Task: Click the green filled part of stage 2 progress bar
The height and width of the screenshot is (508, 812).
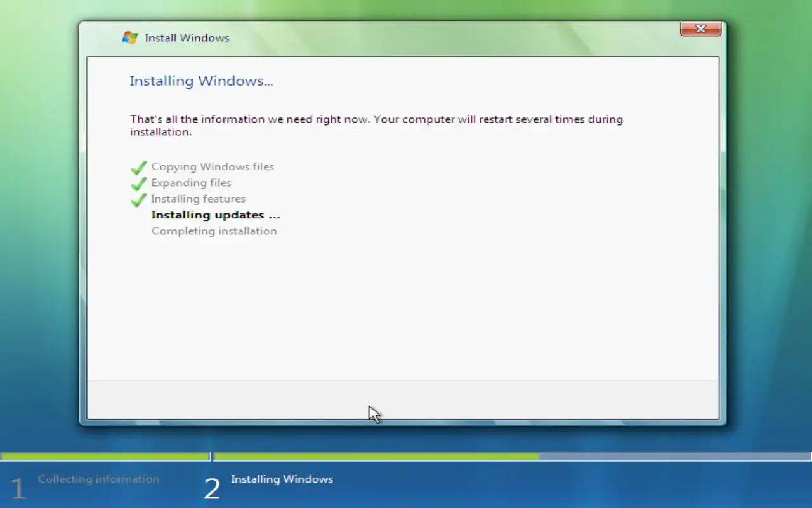Action: pos(377,456)
